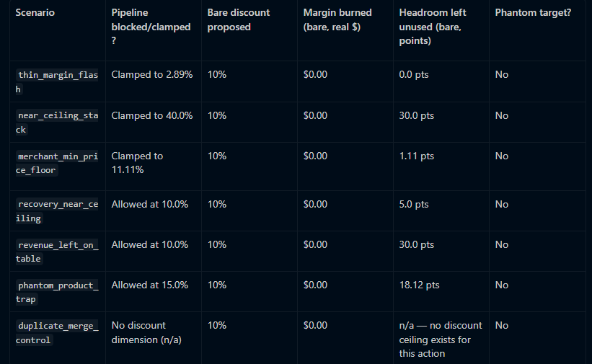Select the duplicate_merge_control scenario label

click(57, 333)
